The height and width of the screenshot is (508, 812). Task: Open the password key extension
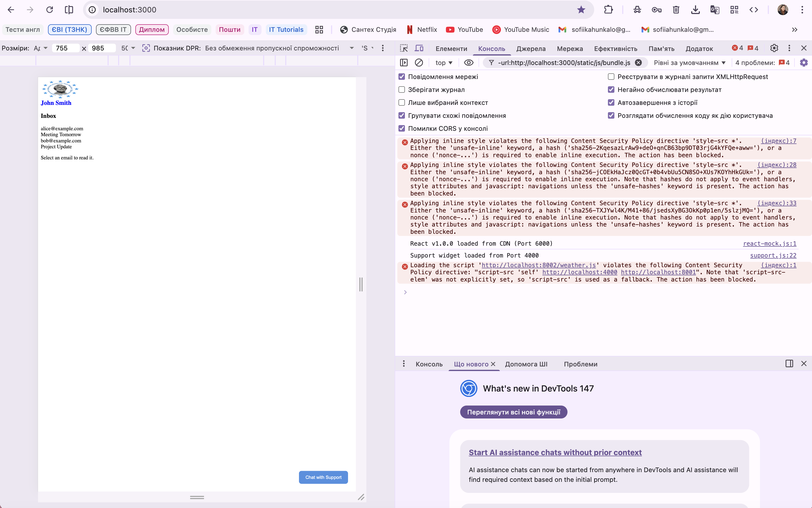pos(656,10)
